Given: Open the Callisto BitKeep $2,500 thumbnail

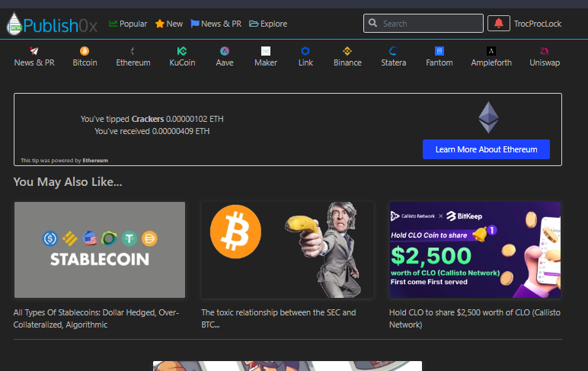Looking at the screenshot, I should point(475,250).
